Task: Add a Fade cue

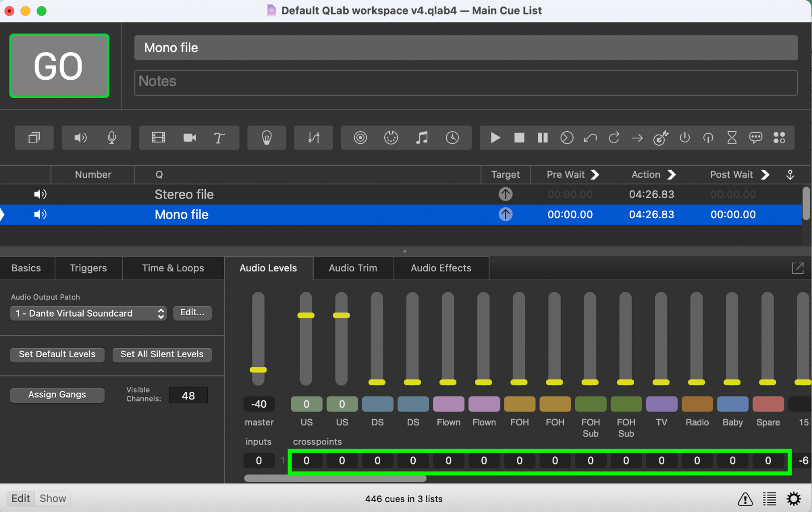Action: 314,138
